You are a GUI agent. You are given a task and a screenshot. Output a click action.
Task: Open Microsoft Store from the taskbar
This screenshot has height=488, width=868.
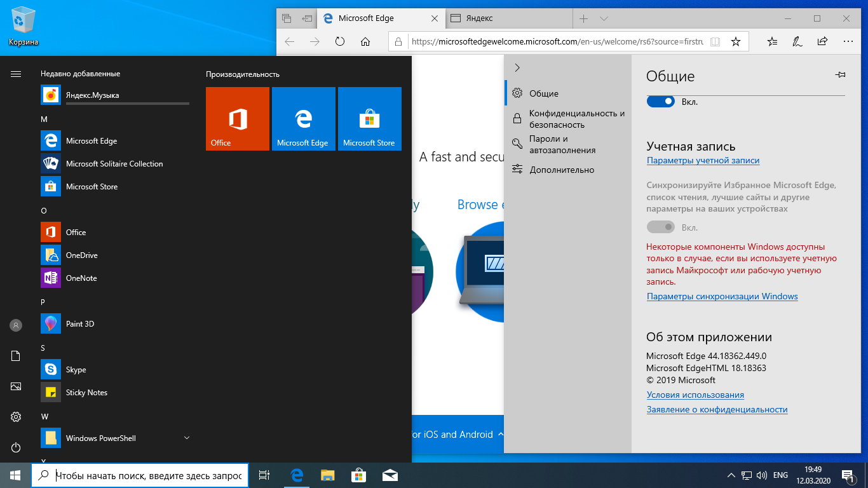358,475
